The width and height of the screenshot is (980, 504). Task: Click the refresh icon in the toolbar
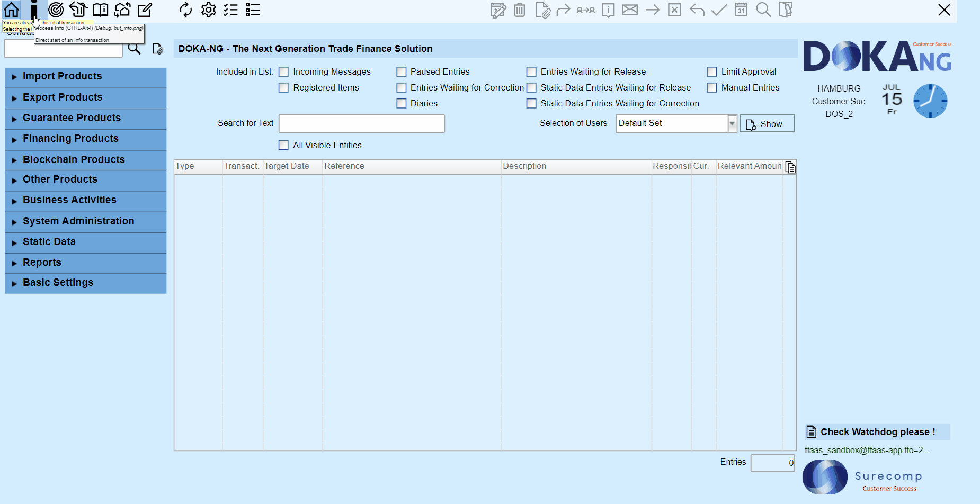pyautogui.click(x=185, y=10)
